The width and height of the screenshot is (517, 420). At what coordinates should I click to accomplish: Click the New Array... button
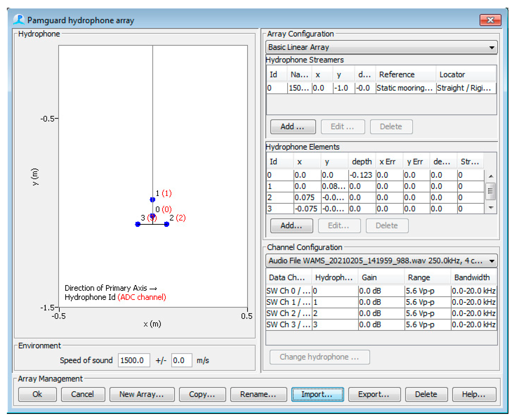click(x=142, y=394)
